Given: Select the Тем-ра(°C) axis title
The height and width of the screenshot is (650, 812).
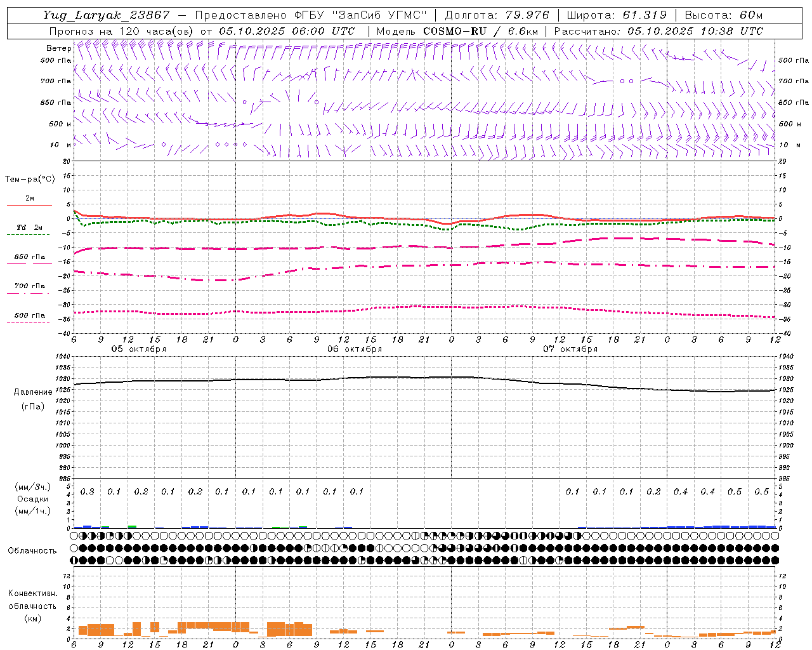Looking at the screenshot, I should pos(30,179).
